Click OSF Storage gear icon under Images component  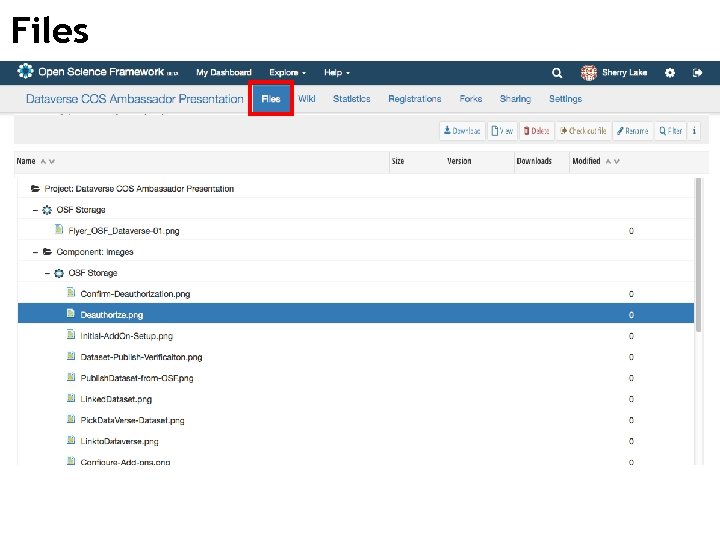coord(59,273)
